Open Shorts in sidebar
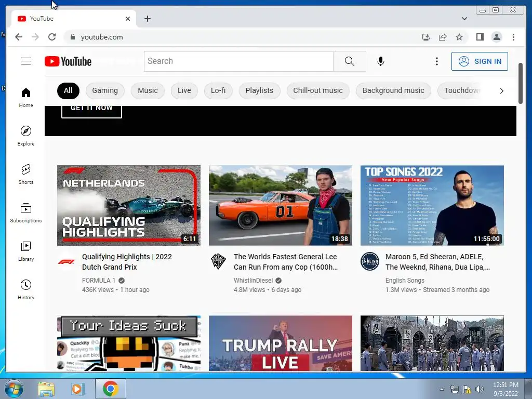The height and width of the screenshot is (399, 532). tap(26, 175)
